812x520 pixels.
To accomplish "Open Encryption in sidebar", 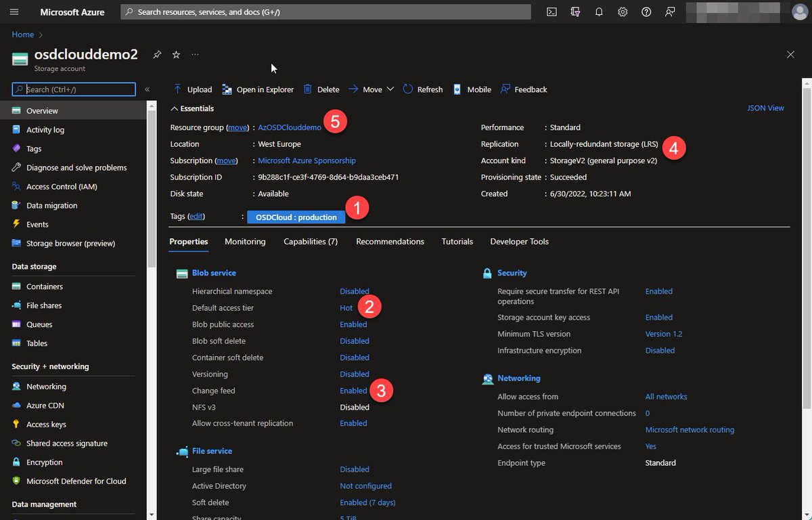I will [x=44, y=462].
